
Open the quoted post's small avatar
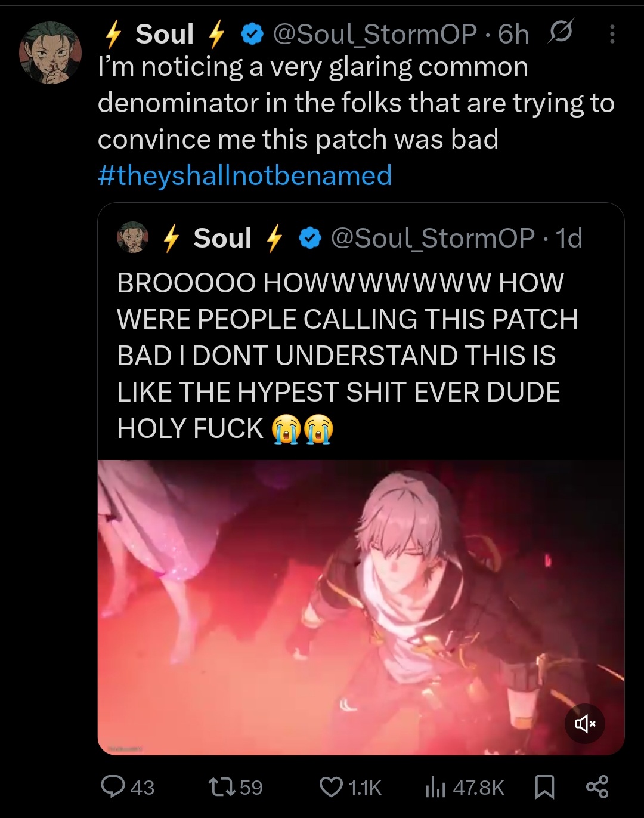coord(132,237)
